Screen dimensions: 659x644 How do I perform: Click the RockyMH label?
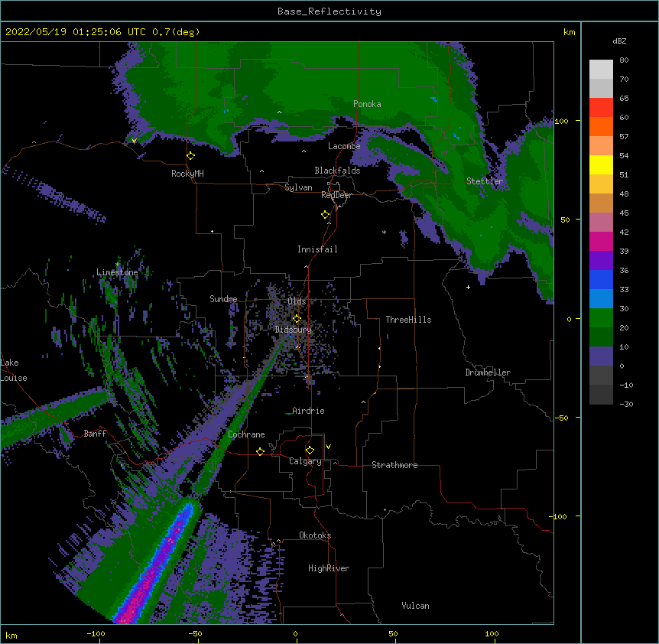187,174
